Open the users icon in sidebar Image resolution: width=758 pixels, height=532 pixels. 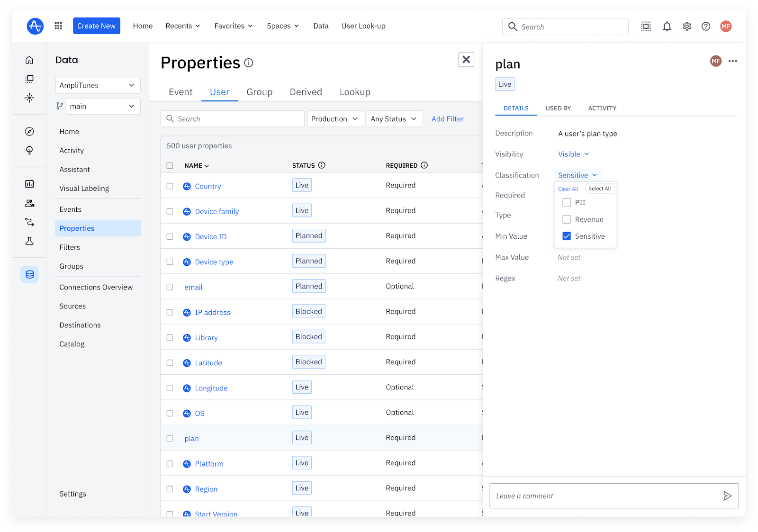(29, 203)
